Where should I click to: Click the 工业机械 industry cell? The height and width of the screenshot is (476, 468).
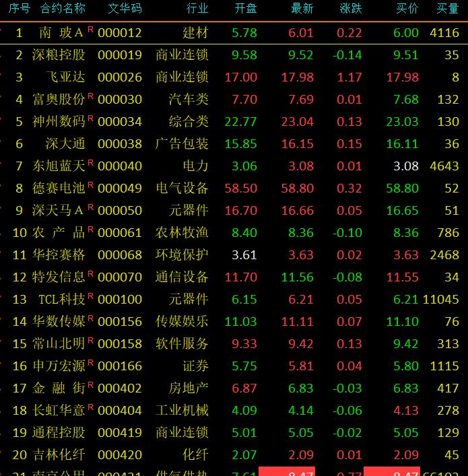182,411
